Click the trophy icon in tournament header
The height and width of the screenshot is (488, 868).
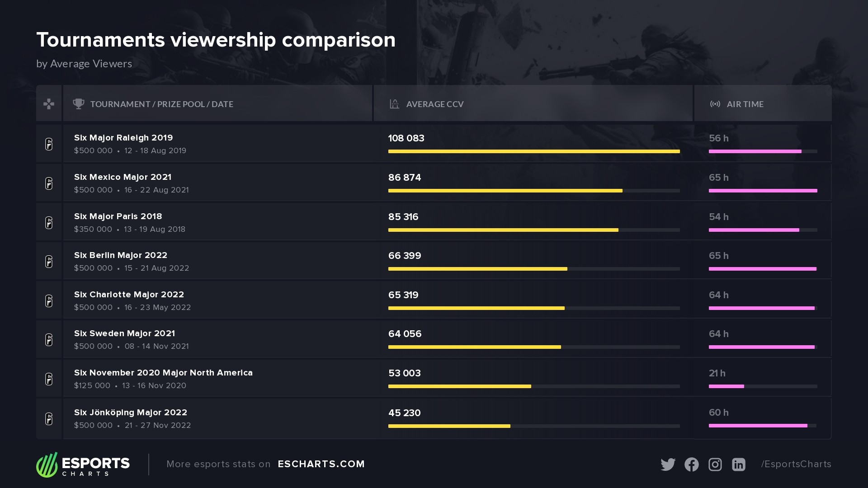click(79, 104)
